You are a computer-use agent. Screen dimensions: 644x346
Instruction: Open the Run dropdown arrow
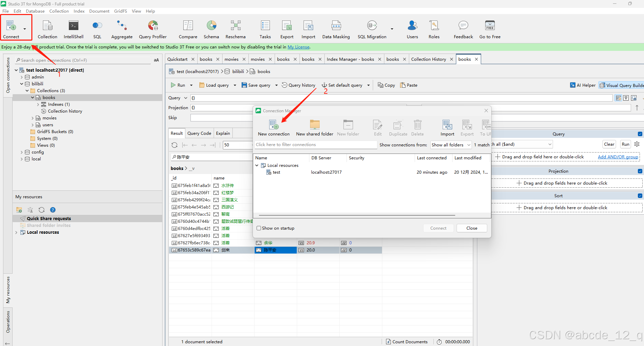point(191,85)
